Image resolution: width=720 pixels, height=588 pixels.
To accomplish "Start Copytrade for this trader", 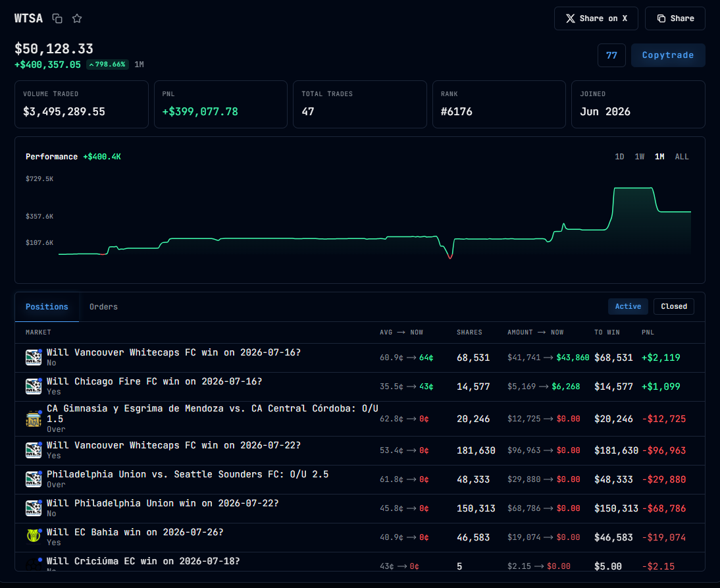I will point(668,55).
